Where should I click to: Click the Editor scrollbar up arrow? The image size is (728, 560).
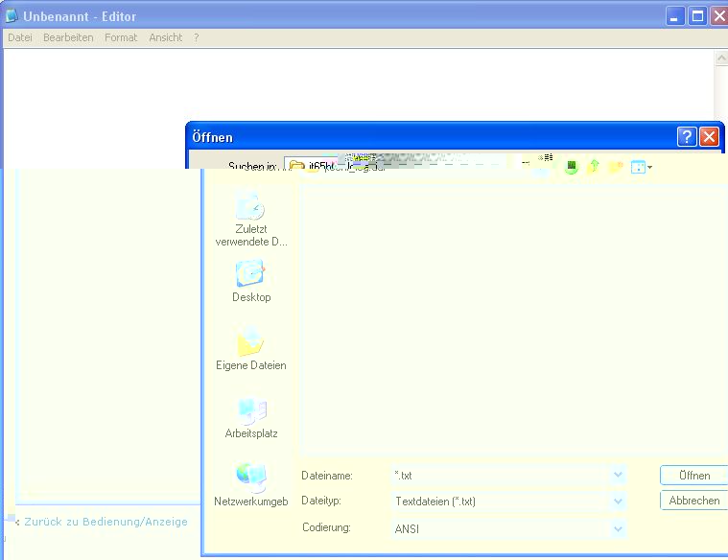tap(721, 58)
